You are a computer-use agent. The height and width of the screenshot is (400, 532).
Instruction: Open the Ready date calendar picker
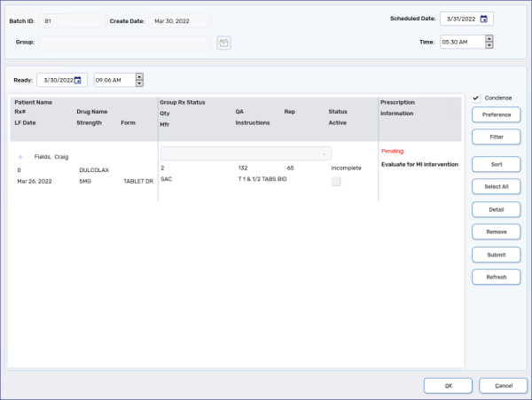pos(78,80)
